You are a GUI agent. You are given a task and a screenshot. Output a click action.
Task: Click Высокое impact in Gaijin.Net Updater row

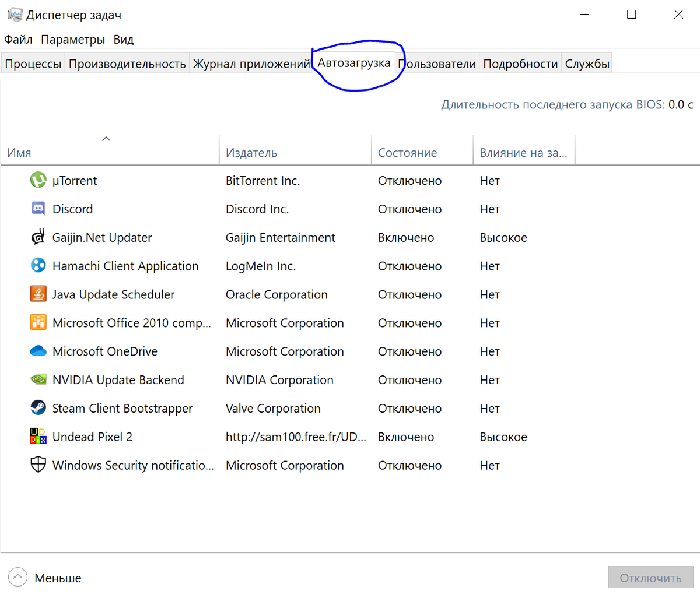[503, 238]
